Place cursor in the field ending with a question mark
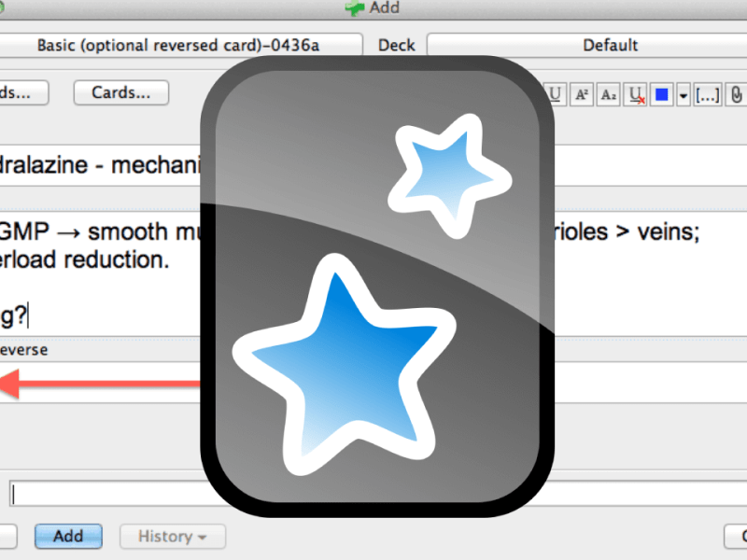The image size is (747, 560). coord(93,315)
